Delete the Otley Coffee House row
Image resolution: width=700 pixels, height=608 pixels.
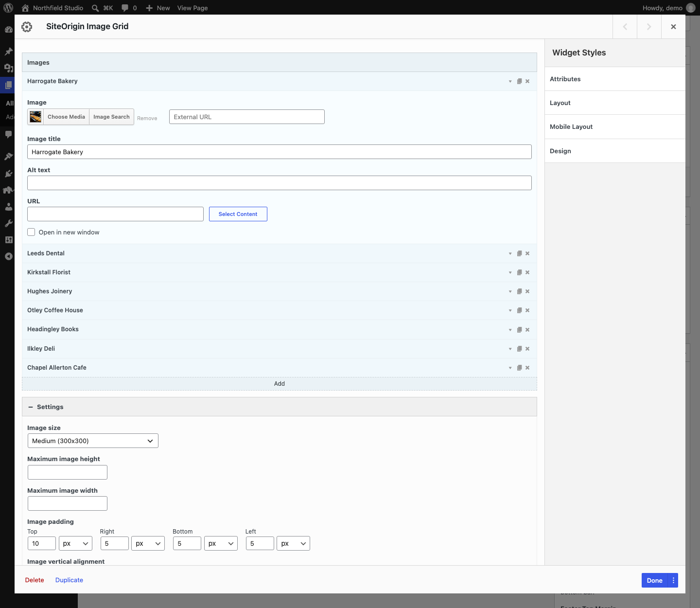(527, 310)
